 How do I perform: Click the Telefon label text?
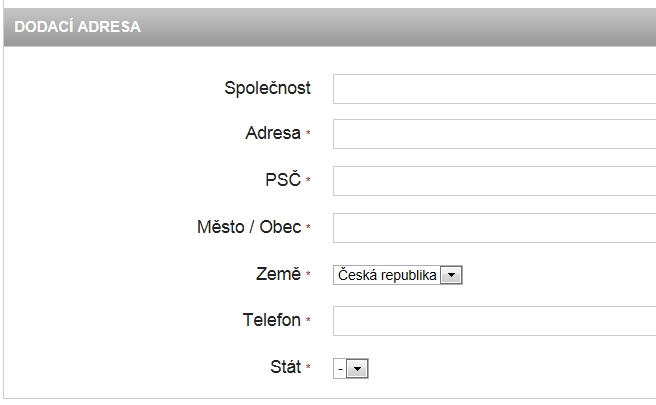[x=271, y=321]
